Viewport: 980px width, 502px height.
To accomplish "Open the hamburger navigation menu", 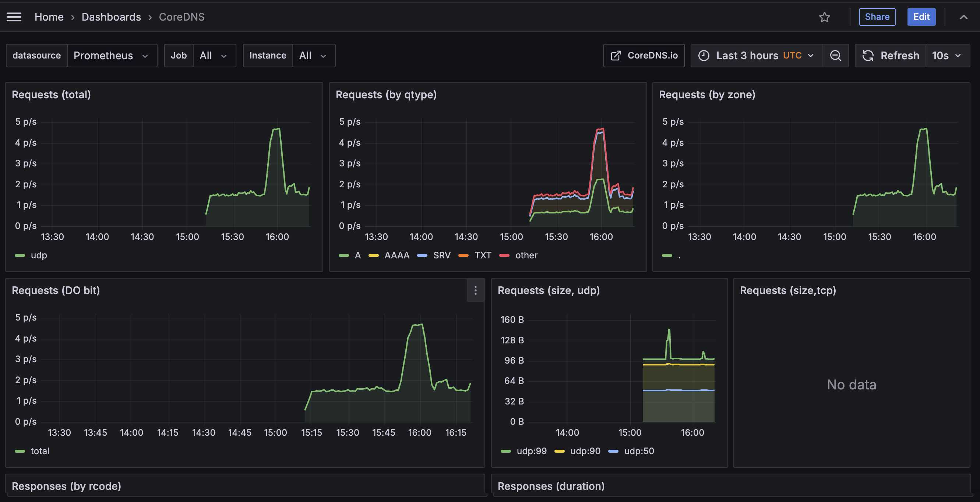I will pos(14,17).
